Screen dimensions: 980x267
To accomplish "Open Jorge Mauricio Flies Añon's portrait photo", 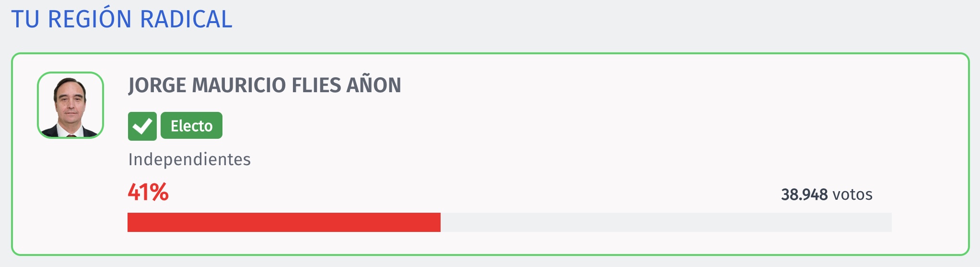I will coord(70,105).
